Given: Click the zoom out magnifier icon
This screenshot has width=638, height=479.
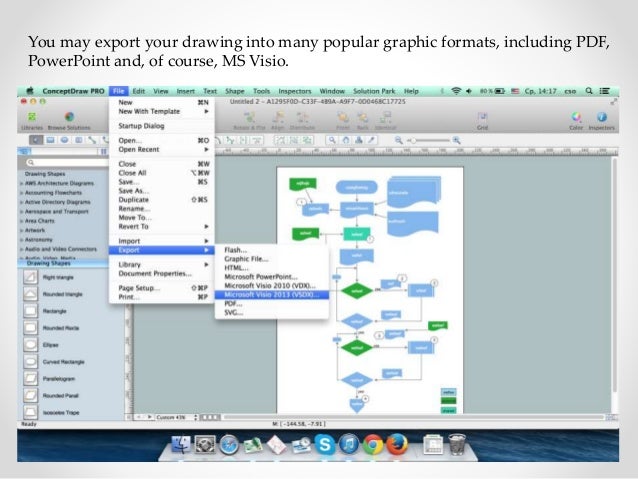Looking at the screenshot, I should point(398,140).
